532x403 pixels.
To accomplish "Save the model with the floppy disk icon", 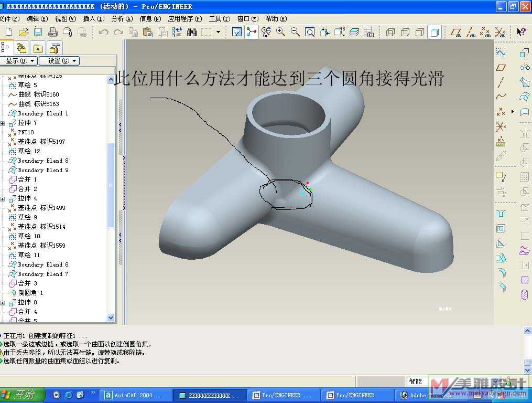I will 38,32.
